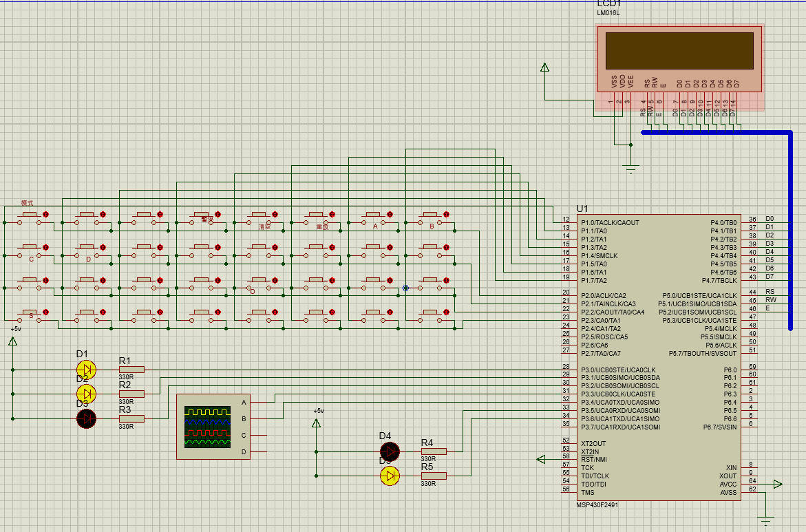
Task: Click the oscilloscope waveform display
Action: tap(208, 427)
